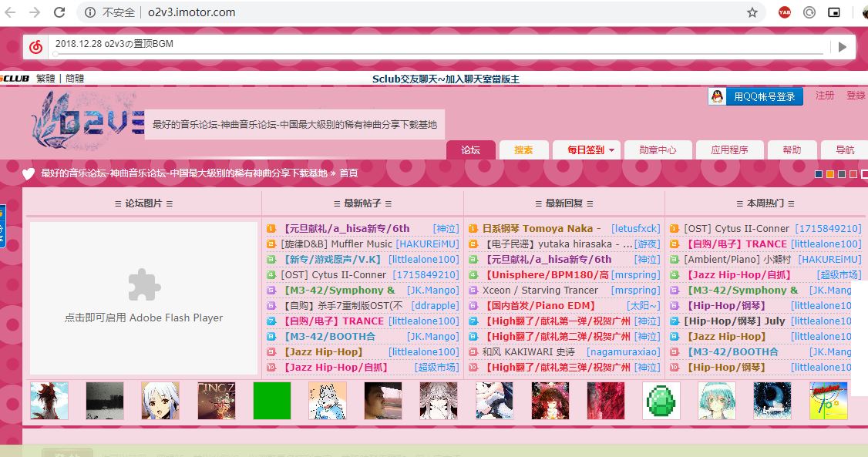Switch to 繁體 Chinese
Image resolution: width=868 pixels, height=457 pixels.
46,79
